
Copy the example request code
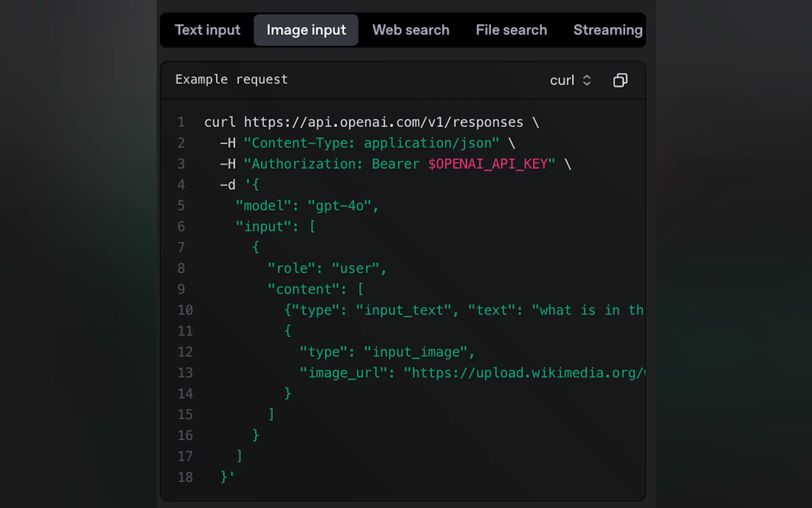pos(620,80)
